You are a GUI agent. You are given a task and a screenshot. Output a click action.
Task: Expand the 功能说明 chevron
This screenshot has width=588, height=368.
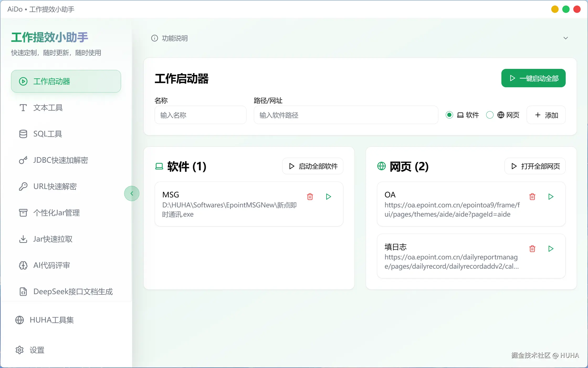[x=566, y=38]
